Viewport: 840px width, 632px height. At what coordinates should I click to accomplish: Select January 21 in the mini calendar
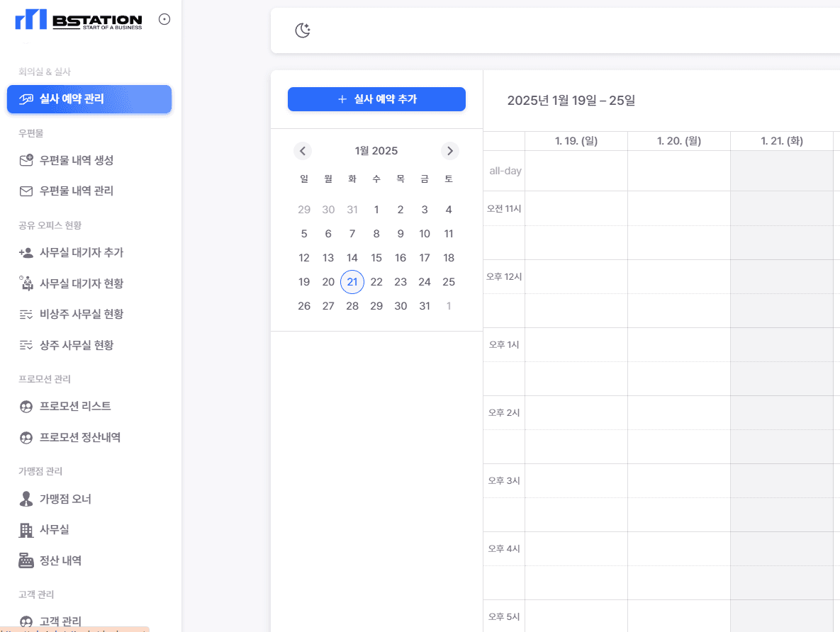point(352,282)
